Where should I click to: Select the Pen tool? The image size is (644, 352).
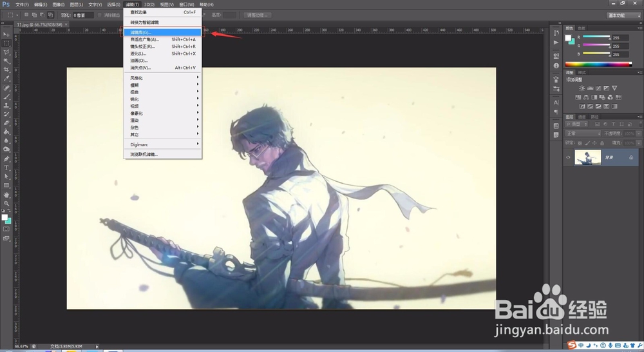click(6, 159)
